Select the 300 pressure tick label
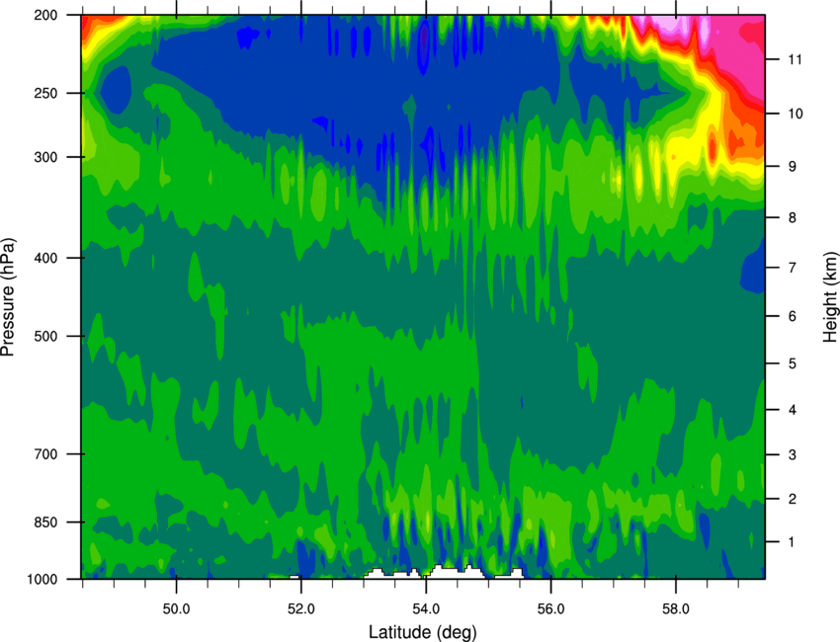The height and width of the screenshot is (642, 840). point(45,157)
